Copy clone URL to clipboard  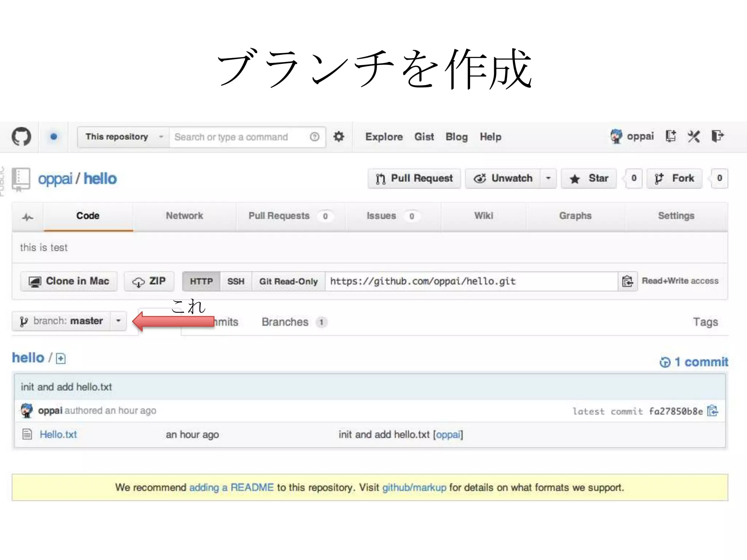pos(627,281)
